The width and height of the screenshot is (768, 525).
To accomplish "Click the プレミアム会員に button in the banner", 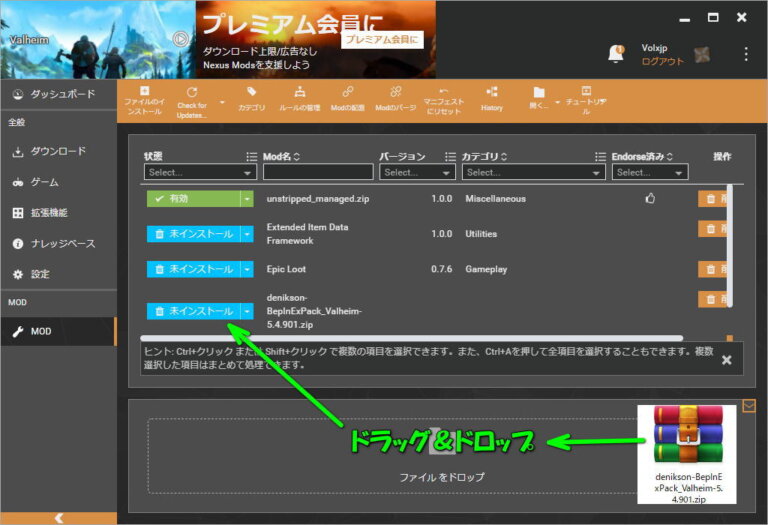I will (x=382, y=40).
